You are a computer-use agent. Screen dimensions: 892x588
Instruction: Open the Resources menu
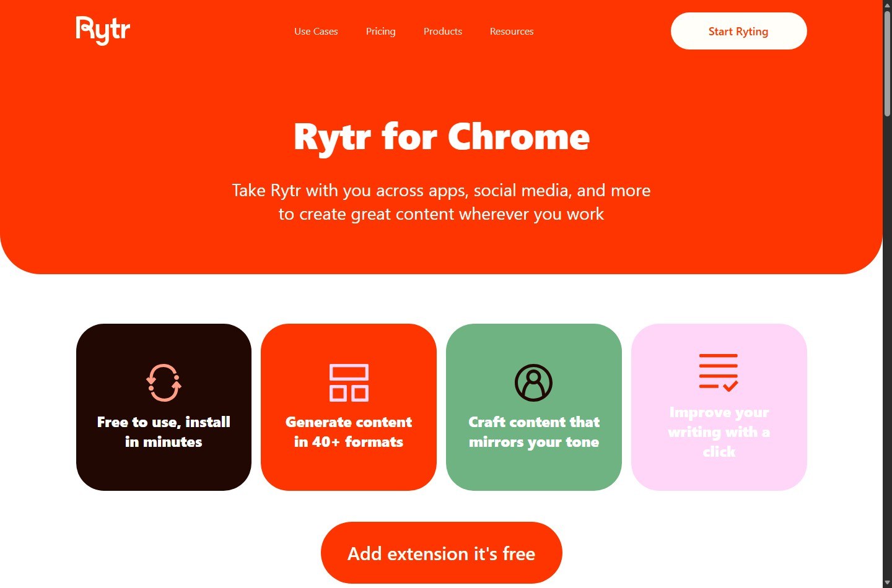coord(512,31)
